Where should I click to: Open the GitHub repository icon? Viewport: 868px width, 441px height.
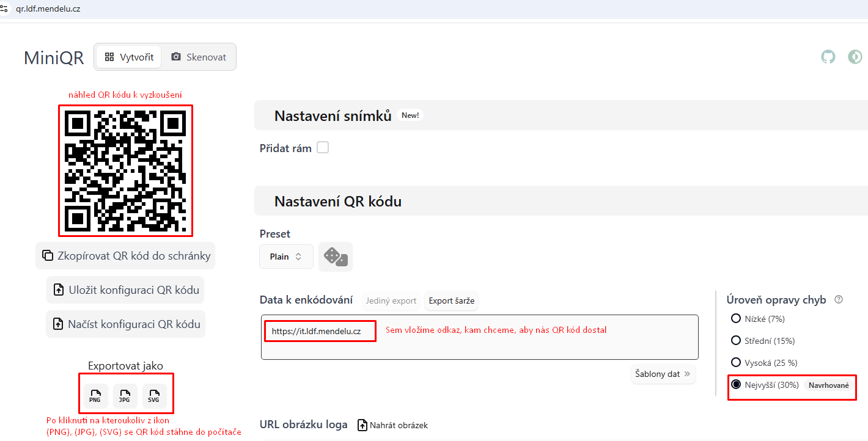click(x=828, y=57)
